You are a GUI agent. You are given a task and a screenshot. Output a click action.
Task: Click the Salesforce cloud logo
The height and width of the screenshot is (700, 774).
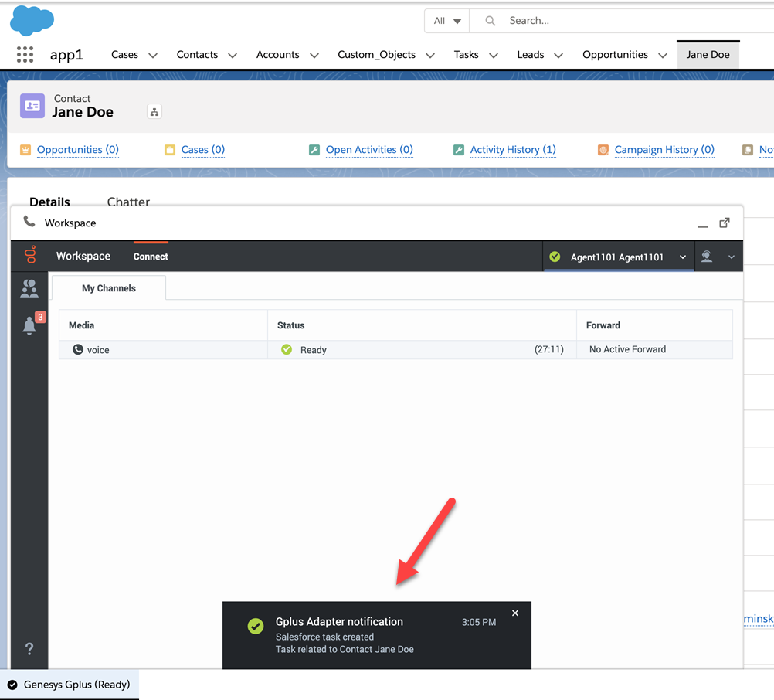(x=32, y=21)
